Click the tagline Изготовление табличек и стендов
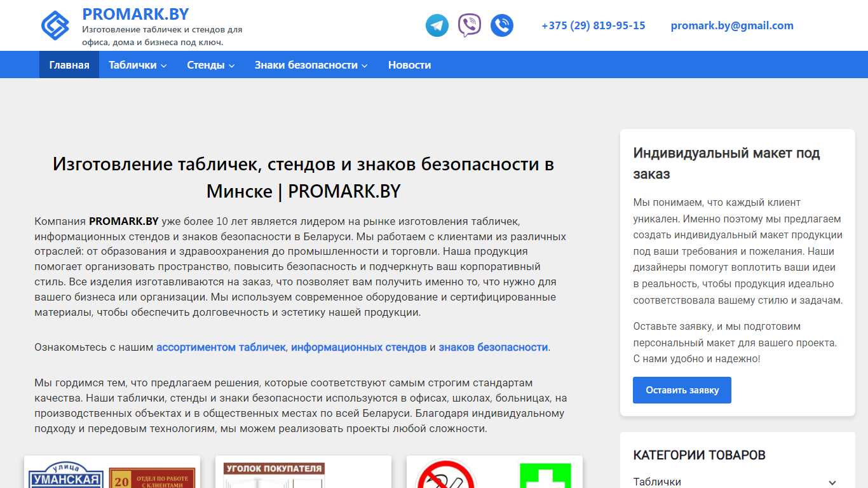 [x=162, y=36]
